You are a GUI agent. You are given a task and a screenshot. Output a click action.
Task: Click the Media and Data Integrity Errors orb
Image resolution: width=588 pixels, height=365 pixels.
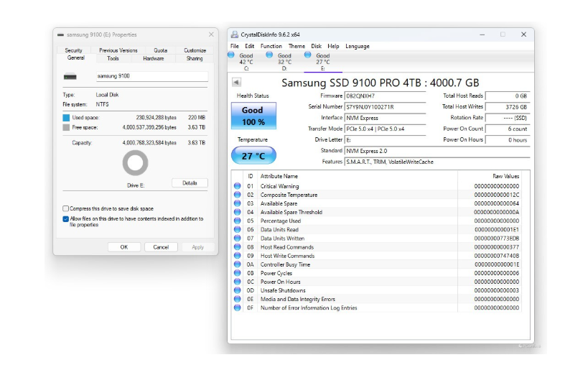click(237, 299)
